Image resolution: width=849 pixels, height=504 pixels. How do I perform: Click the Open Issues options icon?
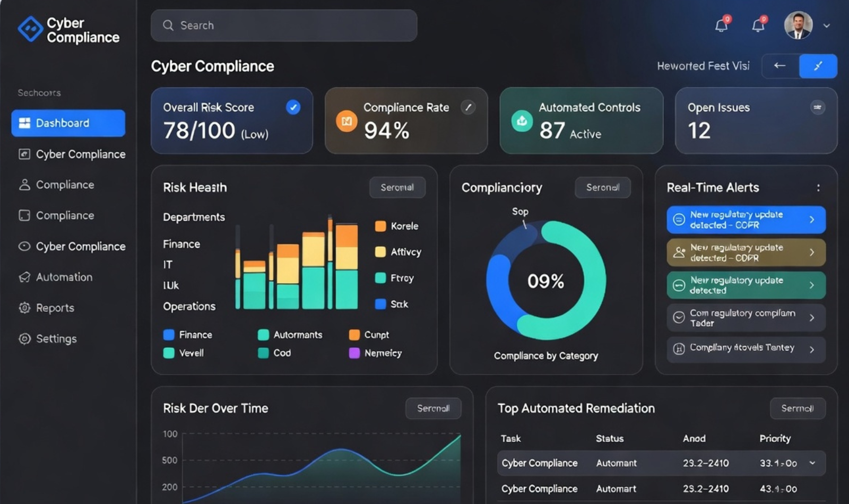tap(818, 107)
